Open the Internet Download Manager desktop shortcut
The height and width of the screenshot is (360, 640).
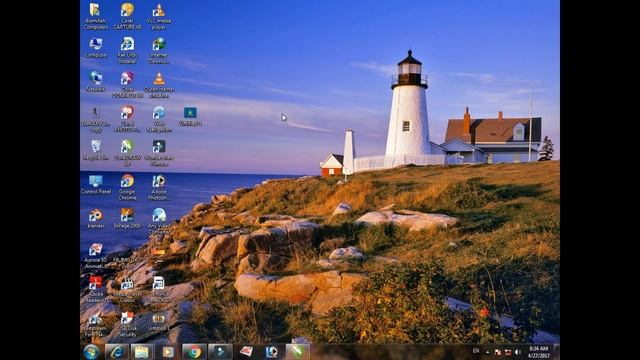159,50
